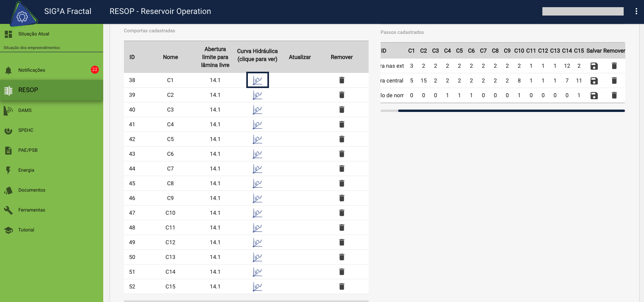Navigate to Energia section
The image size is (644, 302).
point(26,170)
